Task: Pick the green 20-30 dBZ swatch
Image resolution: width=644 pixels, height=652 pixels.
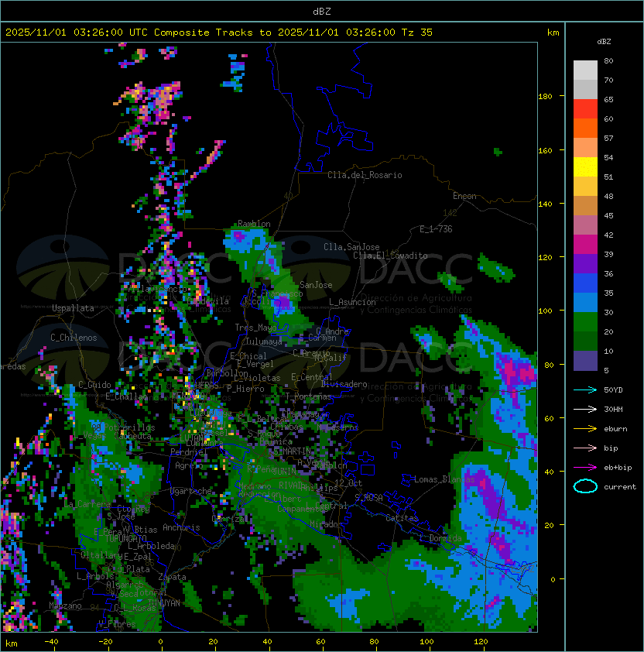Action: pos(585,322)
